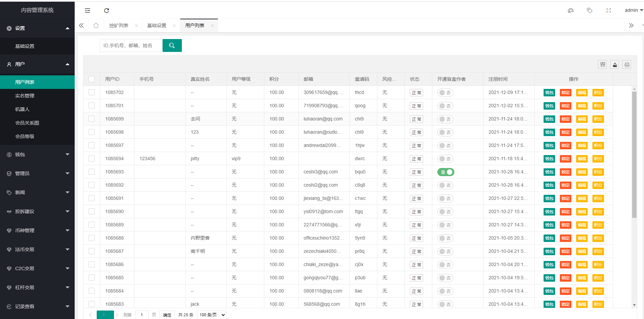Click the search magnifier to search users

tap(172, 45)
